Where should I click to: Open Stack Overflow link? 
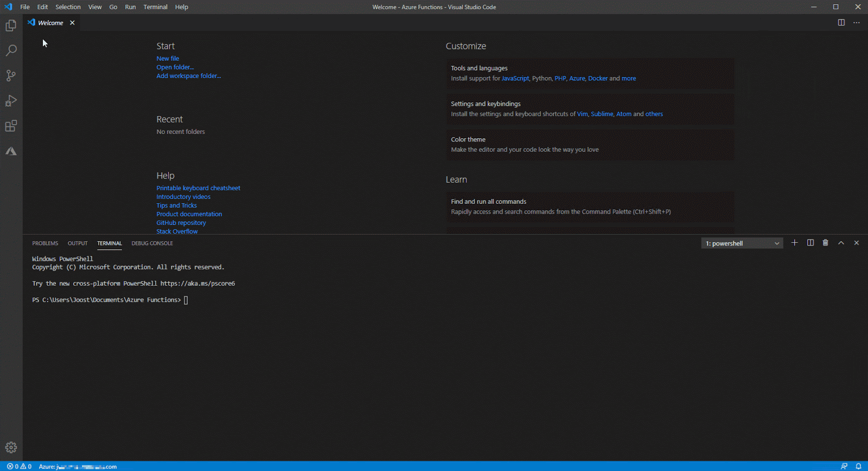click(177, 231)
